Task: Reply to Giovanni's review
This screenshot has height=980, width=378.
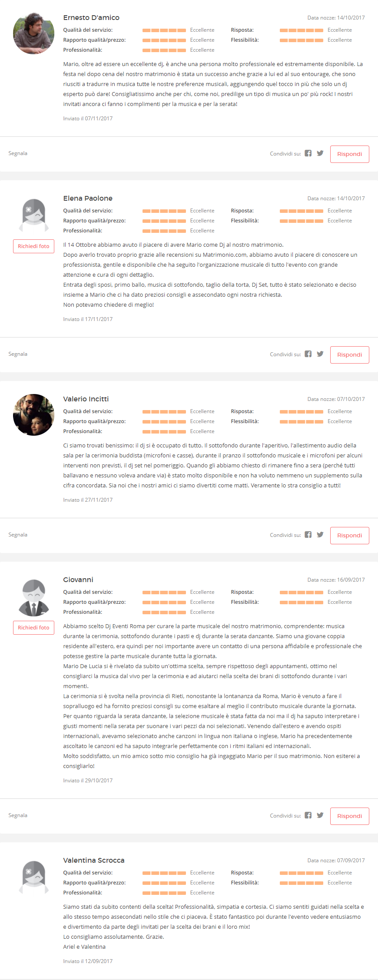Action: [x=350, y=816]
